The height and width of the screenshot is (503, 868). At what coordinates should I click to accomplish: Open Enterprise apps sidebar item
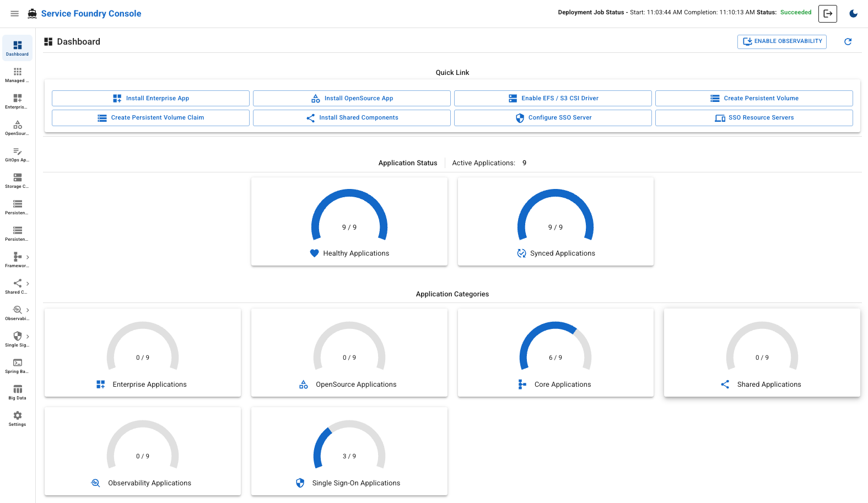[18, 101]
